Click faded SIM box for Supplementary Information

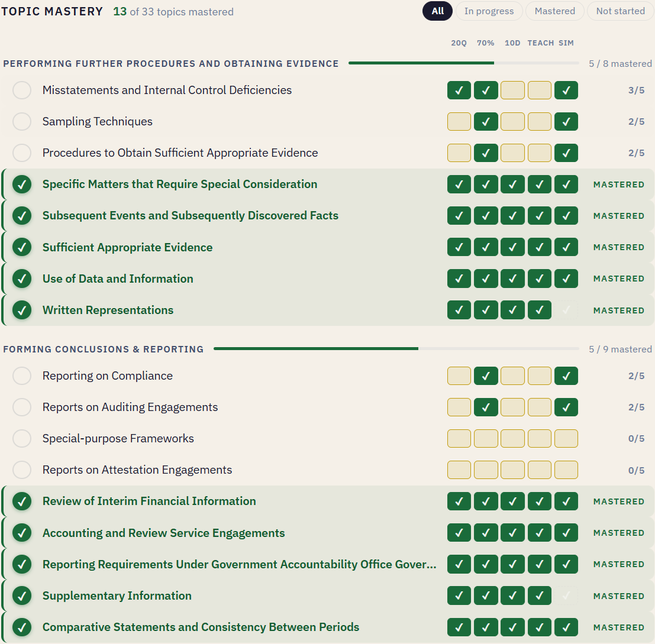pos(566,596)
